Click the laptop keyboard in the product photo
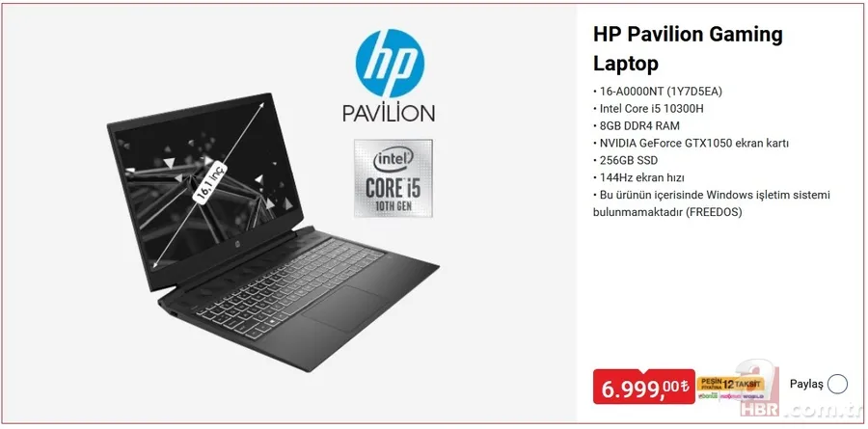Image resolution: width=868 pixels, height=429 pixels. point(290,286)
